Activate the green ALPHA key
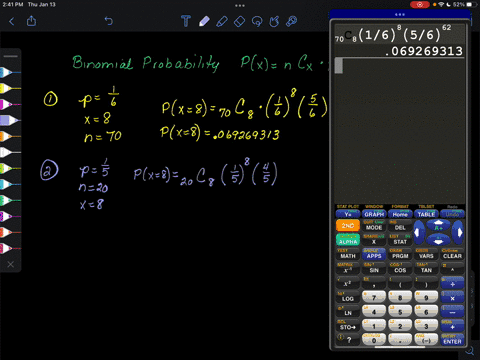480x360 pixels. 348,240
